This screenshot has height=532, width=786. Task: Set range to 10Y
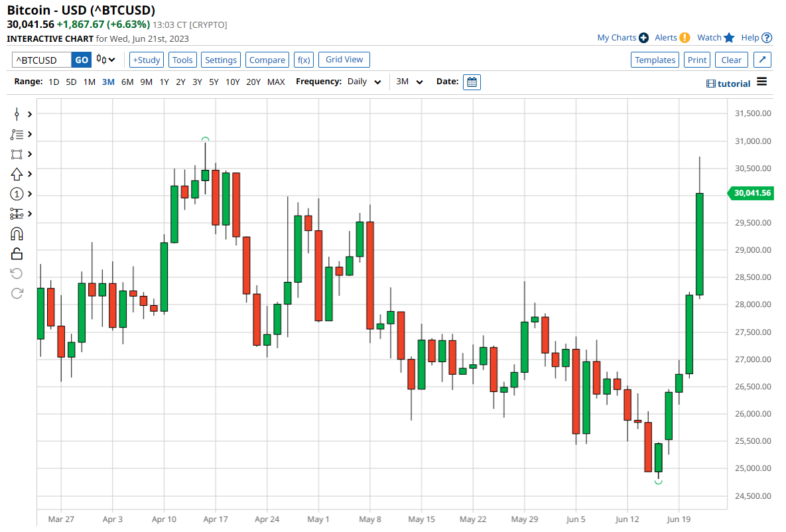tap(233, 82)
